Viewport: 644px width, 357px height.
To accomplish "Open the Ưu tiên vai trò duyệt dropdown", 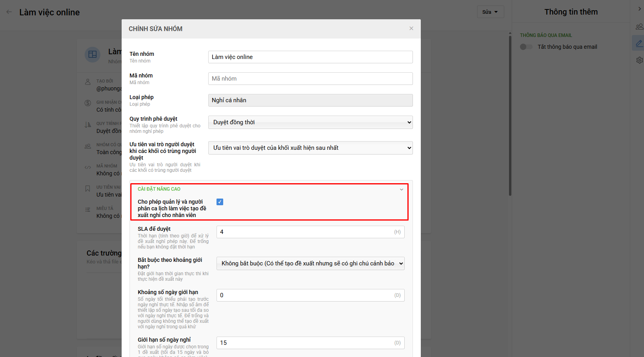I will coord(310,148).
